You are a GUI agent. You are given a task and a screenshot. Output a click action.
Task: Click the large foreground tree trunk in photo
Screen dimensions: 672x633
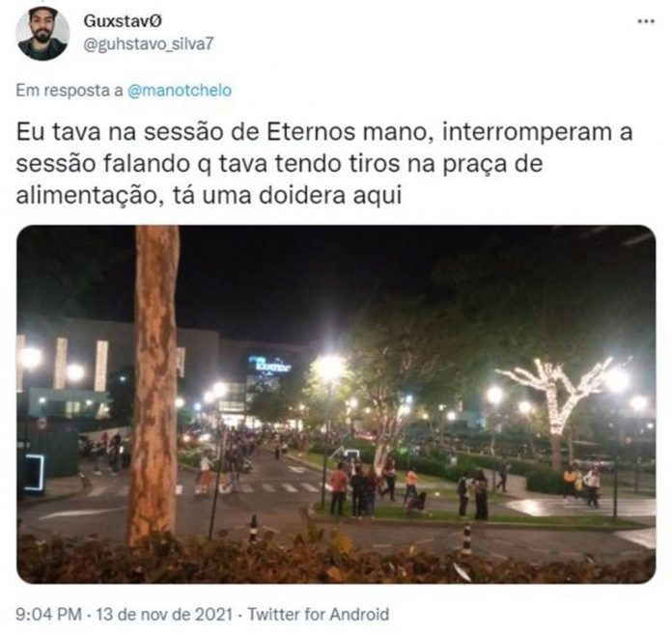point(154,385)
